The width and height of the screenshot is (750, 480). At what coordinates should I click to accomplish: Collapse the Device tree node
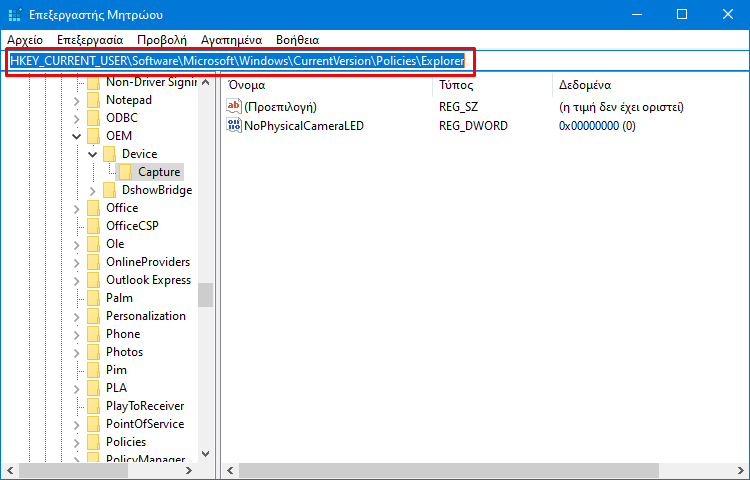pos(93,154)
